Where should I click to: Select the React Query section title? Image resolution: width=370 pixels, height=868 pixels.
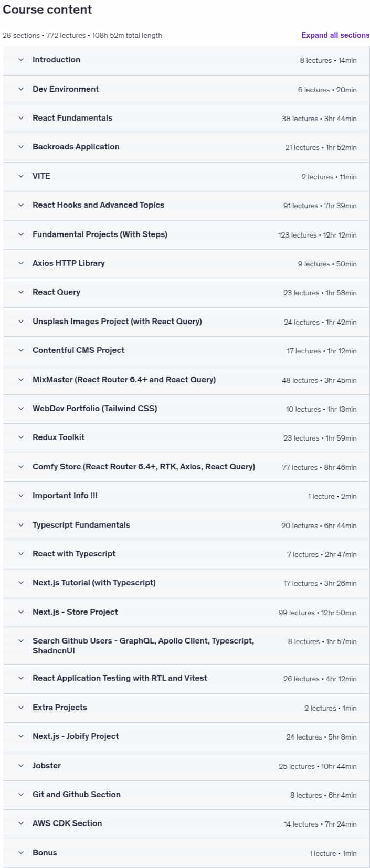[56, 292]
